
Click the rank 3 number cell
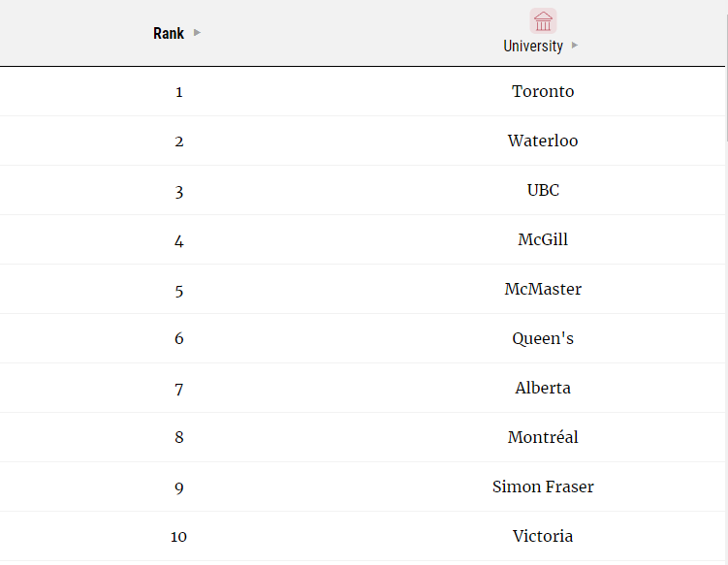pos(179,192)
